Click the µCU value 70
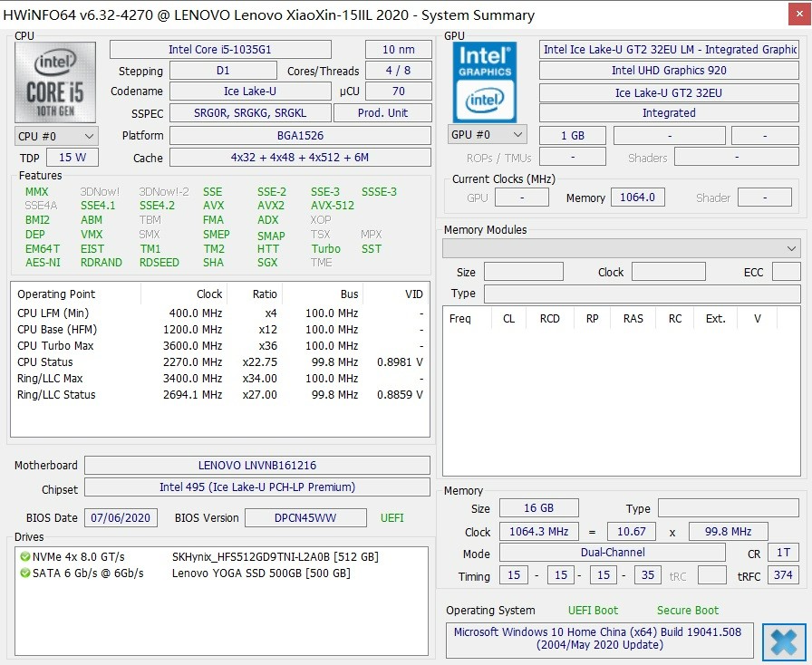Image resolution: width=812 pixels, height=665 pixels. [398, 92]
